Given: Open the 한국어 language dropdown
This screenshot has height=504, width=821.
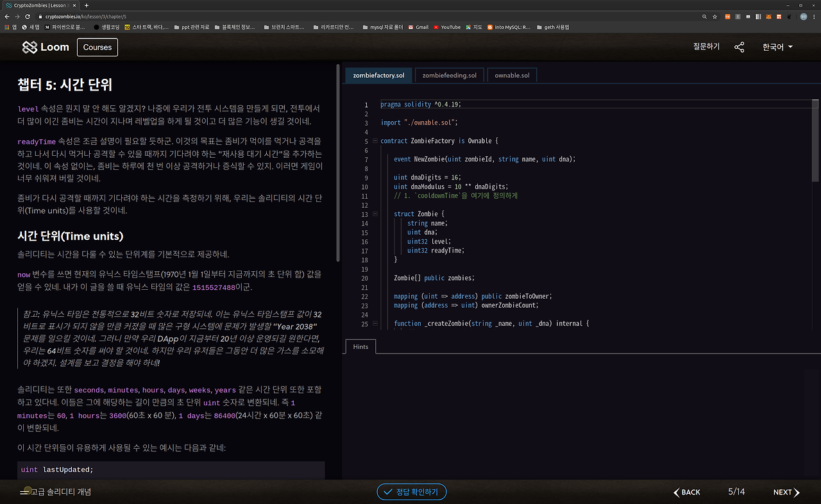Looking at the screenshot, I should click(777, 47).
